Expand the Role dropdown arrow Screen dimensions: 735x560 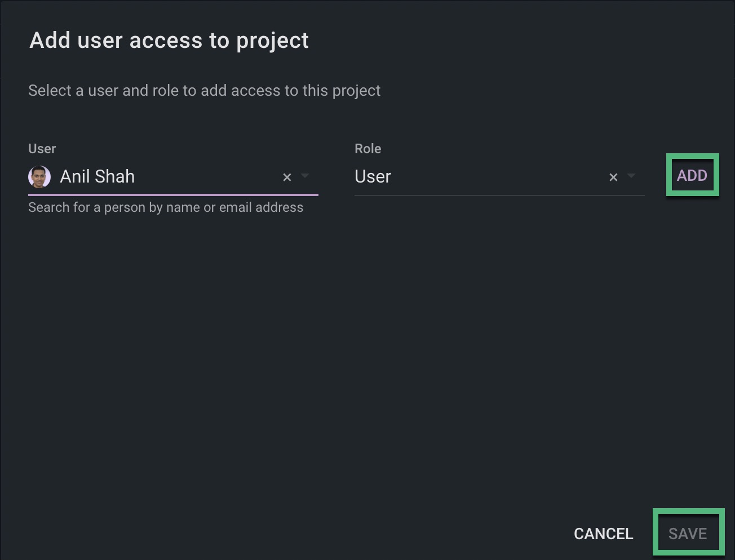632,177
